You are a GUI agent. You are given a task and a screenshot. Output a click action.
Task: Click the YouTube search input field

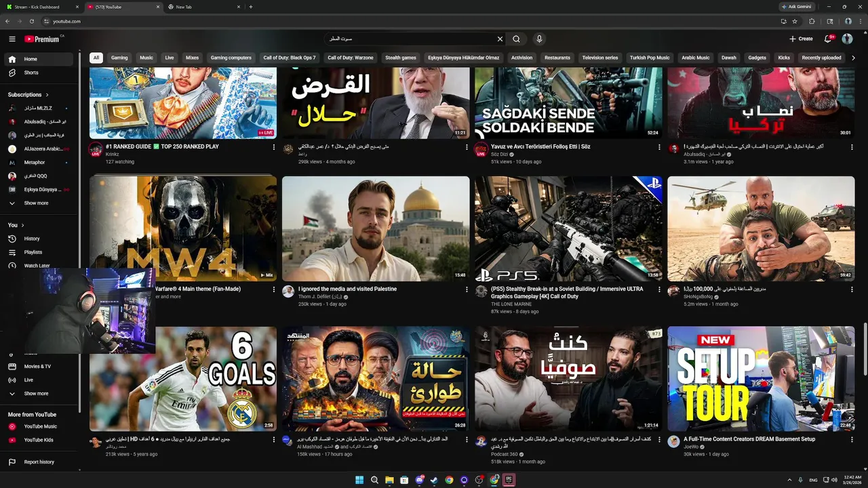click(x=410, y=39)
